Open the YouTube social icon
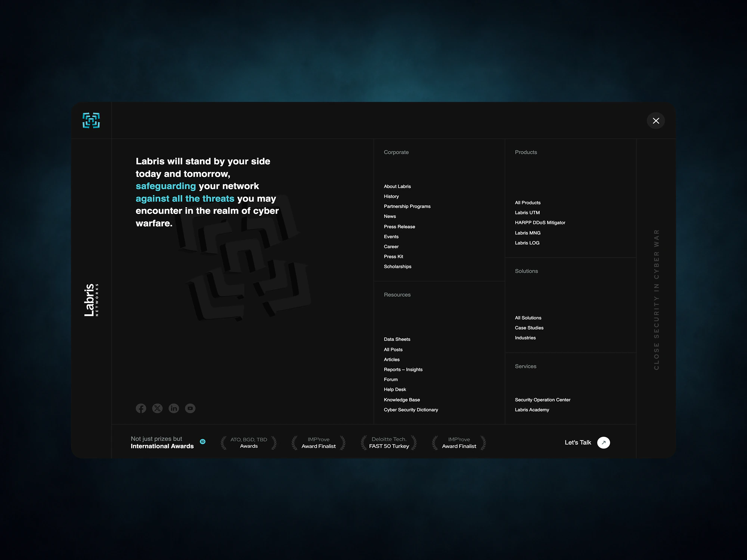Image resolution: width=747 pixels, height=560 pixels. 190,408
